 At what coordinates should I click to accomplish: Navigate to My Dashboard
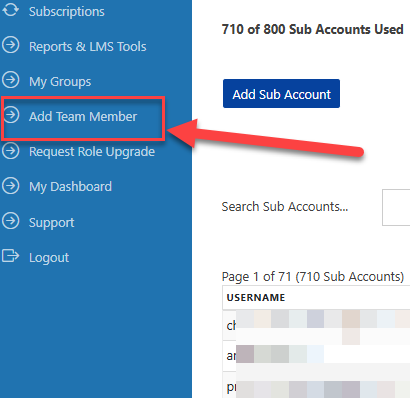(x=70, y=187)
